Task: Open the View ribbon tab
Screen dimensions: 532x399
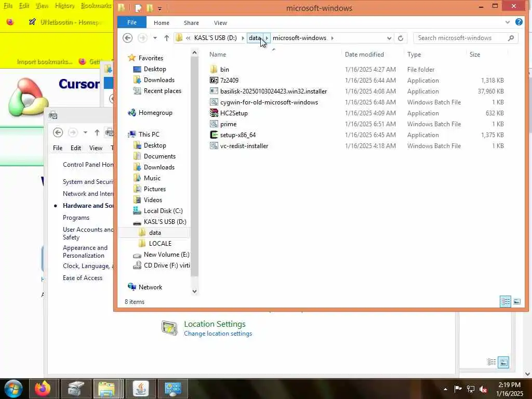Action: [220, 23]
